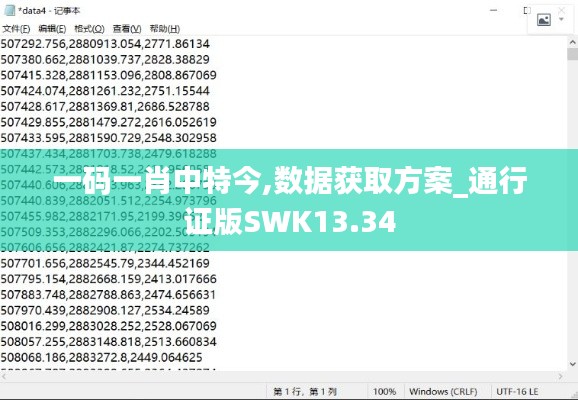Viewport: 578px width, 400px height.
Task: Open the 帮助(H) menu
Action: 165,29
